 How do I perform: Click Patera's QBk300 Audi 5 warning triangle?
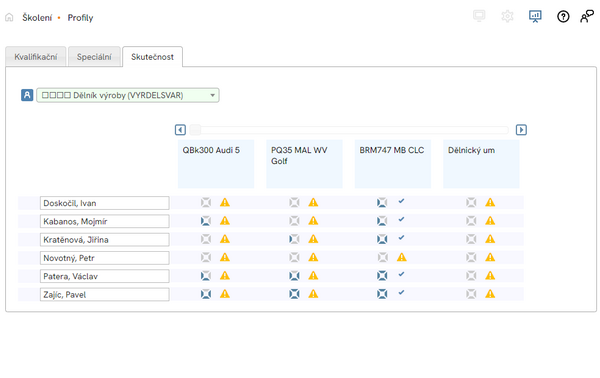pyautogui.click(x=225, y=276)
